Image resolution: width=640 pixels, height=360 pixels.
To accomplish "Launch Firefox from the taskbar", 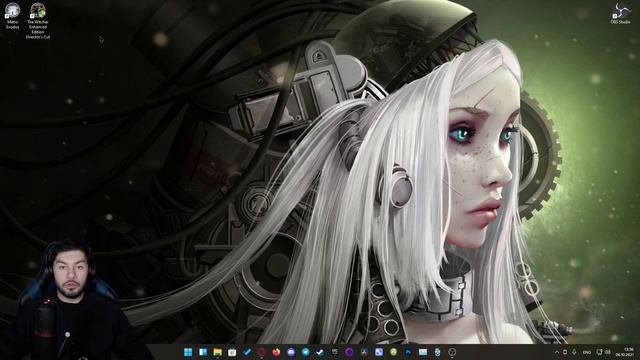I will point(276,352).
